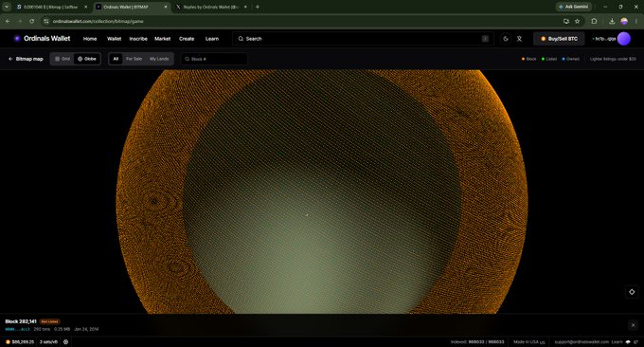The height and width of the screenshot is (347, 644).
Task: Click the green Listed legend dot
Action: point(543,59)
